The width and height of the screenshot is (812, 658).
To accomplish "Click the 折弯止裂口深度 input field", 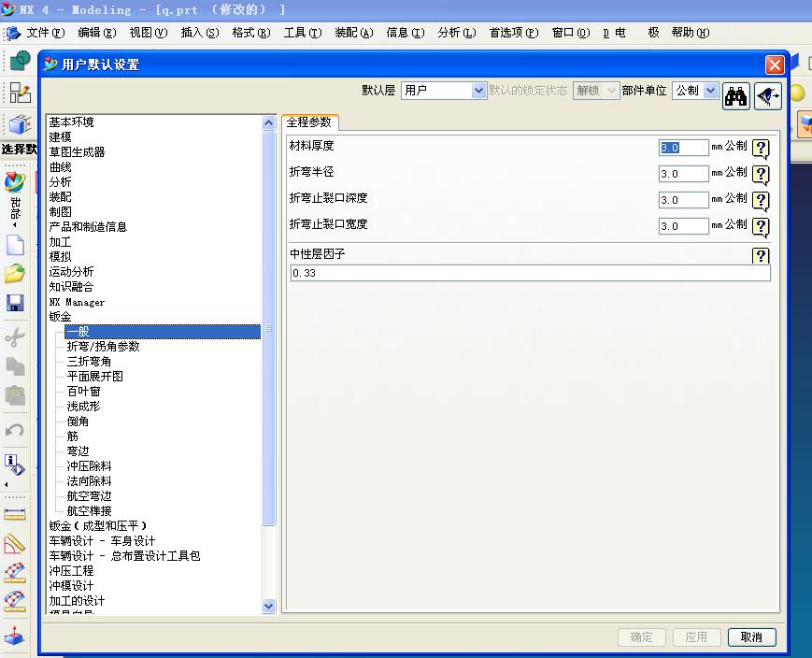I will [683, 200].
